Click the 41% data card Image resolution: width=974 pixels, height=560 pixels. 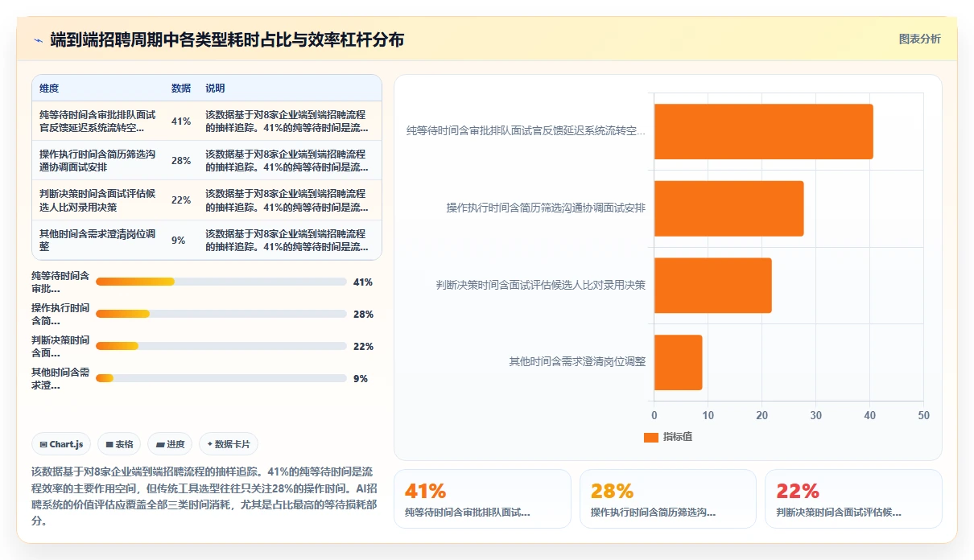point(482,499)
